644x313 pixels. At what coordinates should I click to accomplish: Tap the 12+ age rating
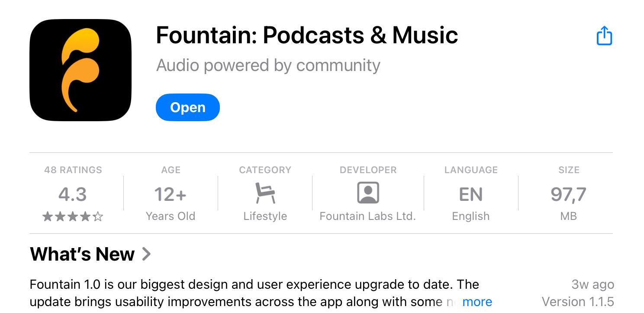click(171, 195)
